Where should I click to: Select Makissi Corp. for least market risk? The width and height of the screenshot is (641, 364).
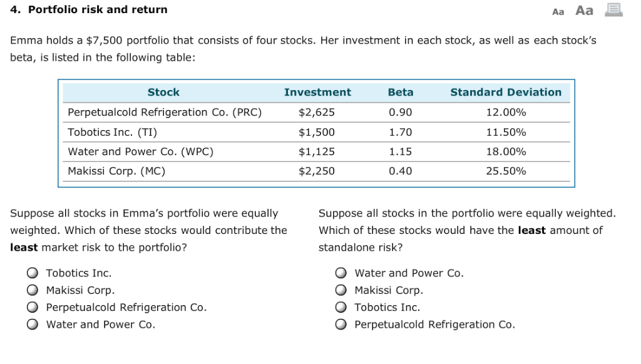(x=33, y=290)
